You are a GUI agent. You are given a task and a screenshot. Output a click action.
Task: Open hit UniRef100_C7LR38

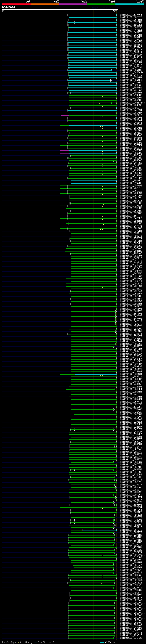point(131,638)
